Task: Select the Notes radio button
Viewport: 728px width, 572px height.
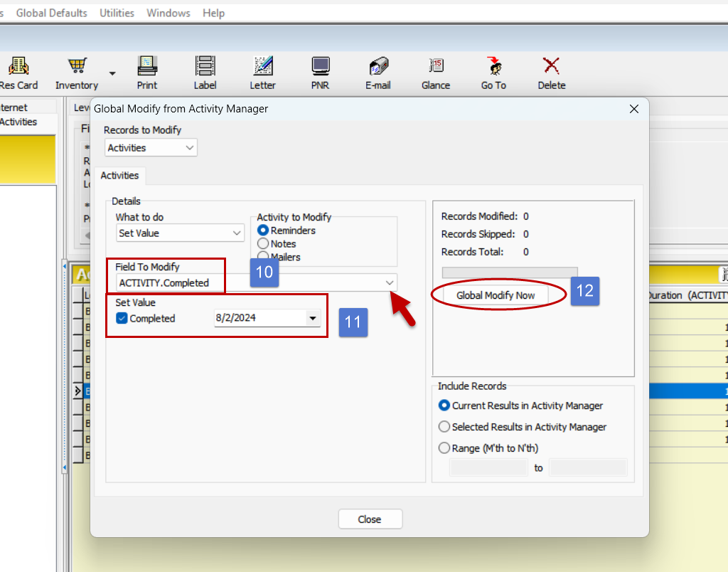Action: coord(264,244)
